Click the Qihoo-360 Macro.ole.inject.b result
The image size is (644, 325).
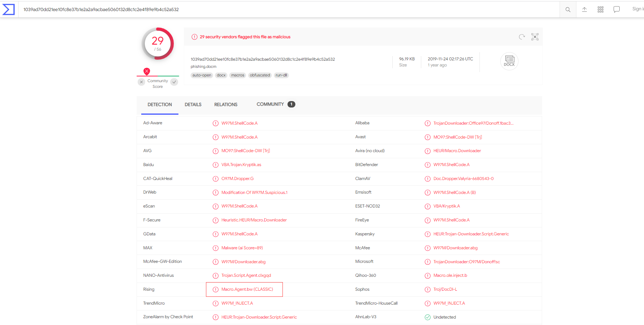click(450, 275)
